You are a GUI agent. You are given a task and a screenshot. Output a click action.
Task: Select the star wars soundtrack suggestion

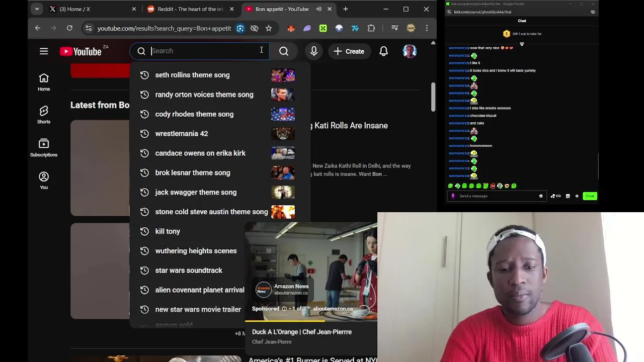[x=188, y=270]
